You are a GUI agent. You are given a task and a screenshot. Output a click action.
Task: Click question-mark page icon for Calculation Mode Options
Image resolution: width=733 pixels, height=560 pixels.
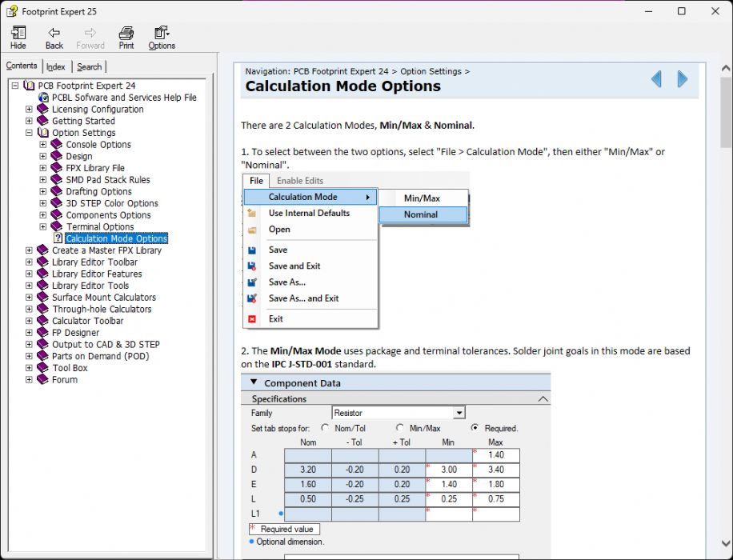[58, 238]
